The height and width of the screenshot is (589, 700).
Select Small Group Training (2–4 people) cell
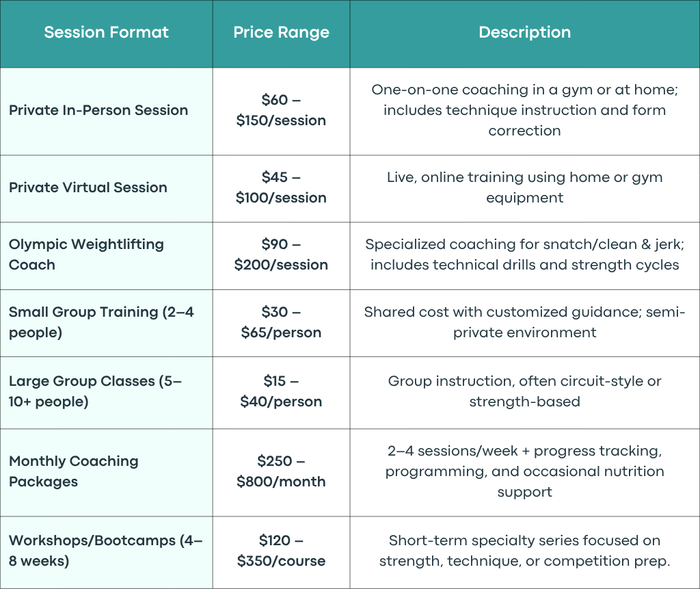tap(106, 323)
